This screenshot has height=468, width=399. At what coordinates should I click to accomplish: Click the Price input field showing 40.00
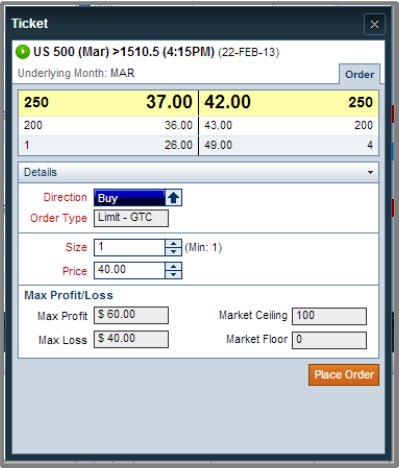pos(129,270)
